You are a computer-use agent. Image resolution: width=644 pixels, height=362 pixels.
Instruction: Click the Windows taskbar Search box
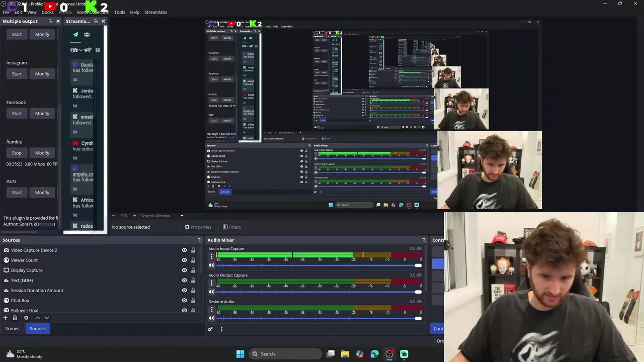tap(285, 354)
